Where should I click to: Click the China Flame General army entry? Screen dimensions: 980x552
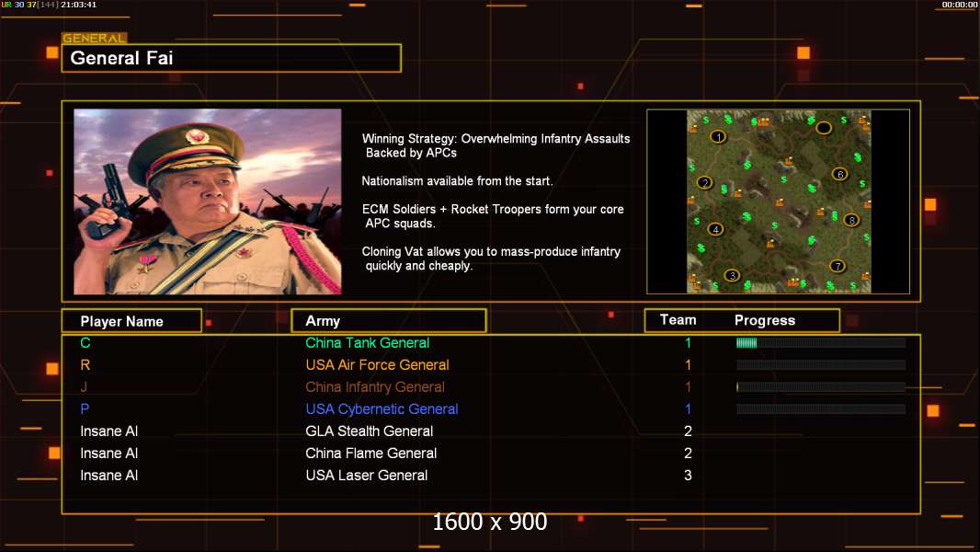pos(371,454)
